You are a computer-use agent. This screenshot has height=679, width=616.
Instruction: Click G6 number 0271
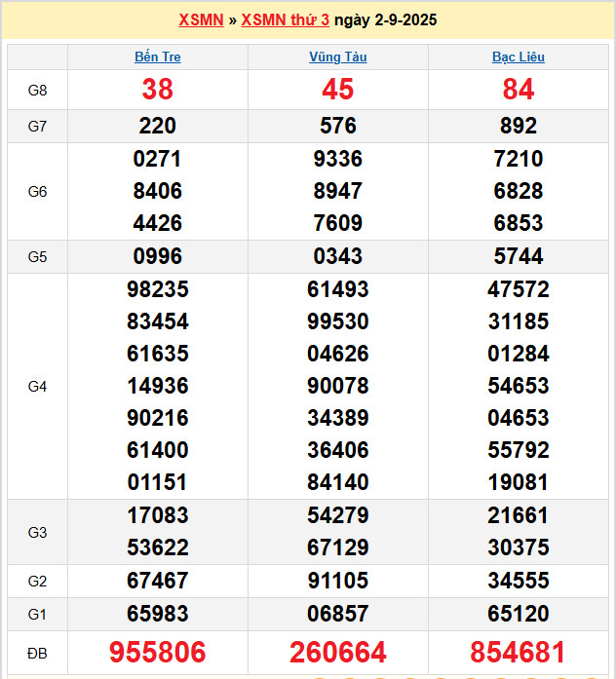(x=158, y=159)
